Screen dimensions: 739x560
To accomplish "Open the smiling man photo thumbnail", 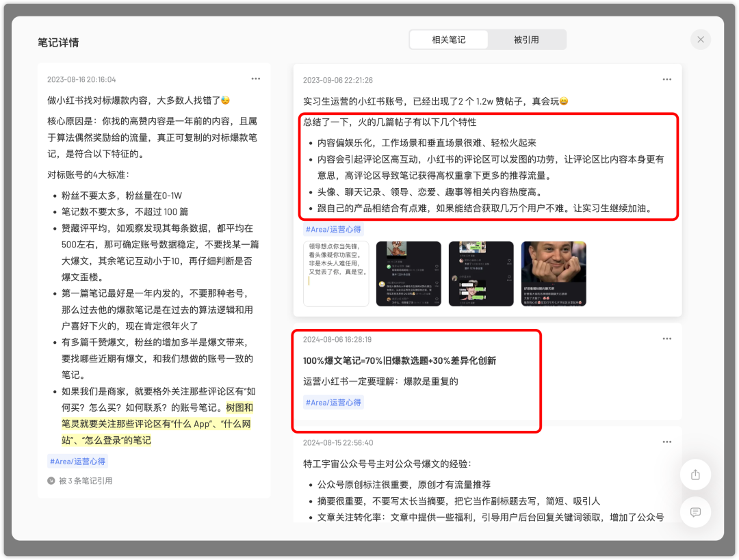I will point(554,274).
